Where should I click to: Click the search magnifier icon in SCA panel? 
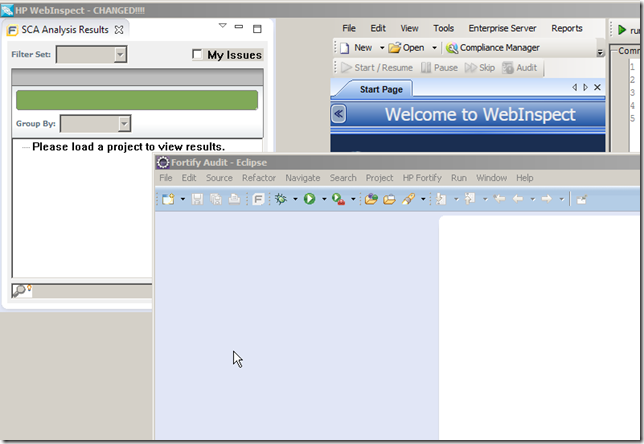21,290
